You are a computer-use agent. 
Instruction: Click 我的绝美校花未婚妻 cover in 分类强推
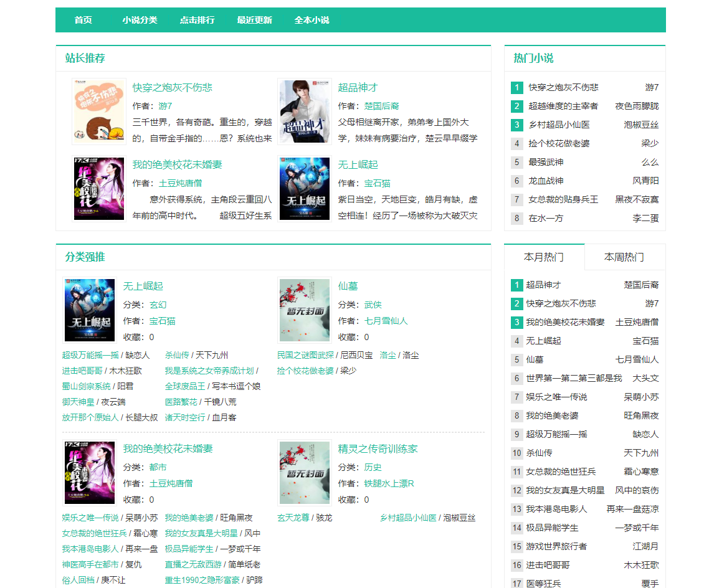point(90,473)
